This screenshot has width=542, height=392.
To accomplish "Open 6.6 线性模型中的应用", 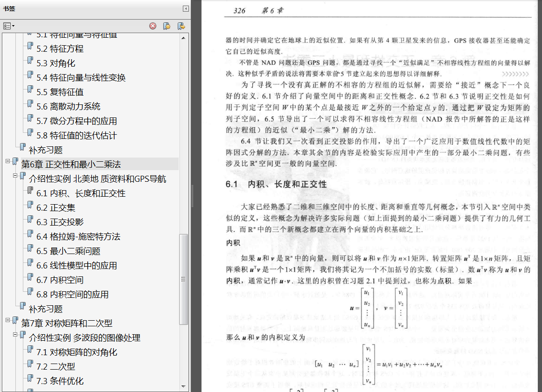I will click(77, 266).
